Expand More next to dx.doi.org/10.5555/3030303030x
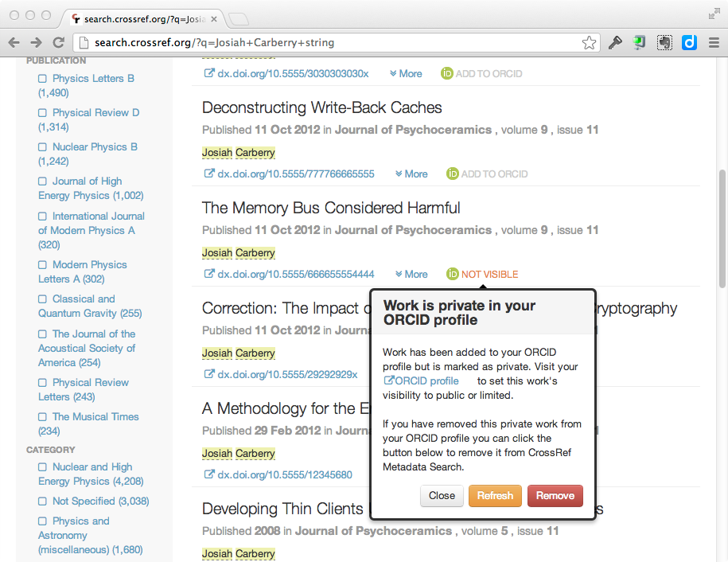 click(406, 73)
